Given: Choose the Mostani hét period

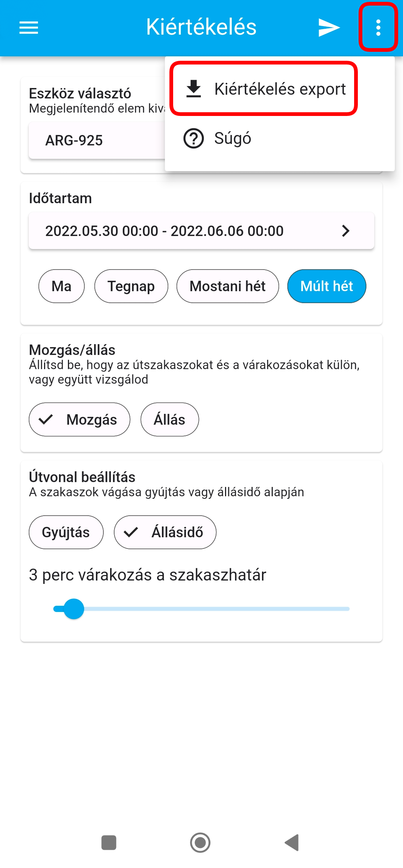Looking at the screenshot, I should pyautogui.click(x=228, y=286).
